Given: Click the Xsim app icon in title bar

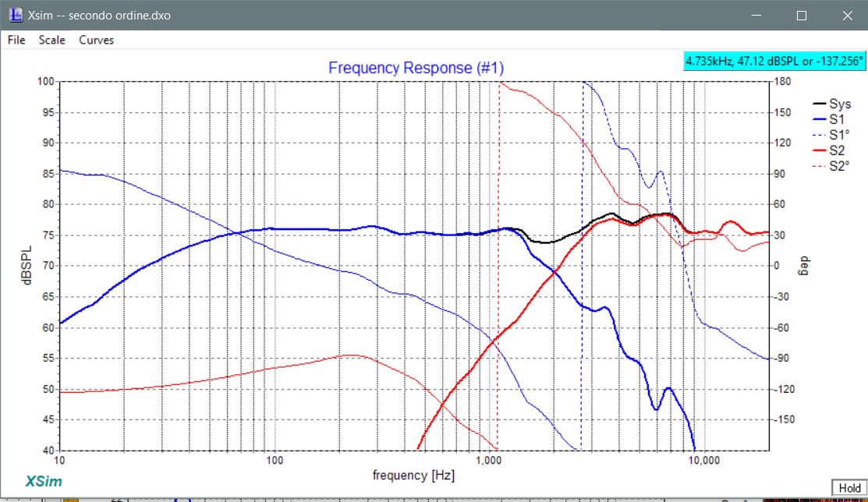Looking at the screenshot, I should (16, 15).
